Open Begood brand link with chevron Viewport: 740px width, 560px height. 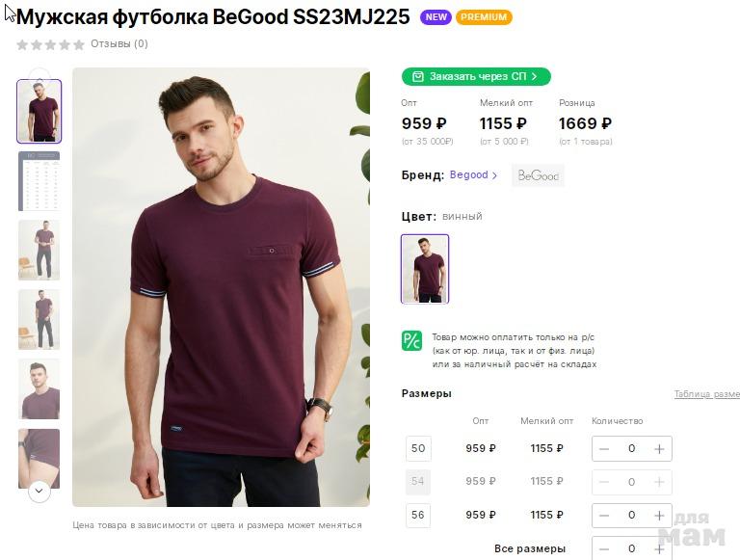point(473,175)
